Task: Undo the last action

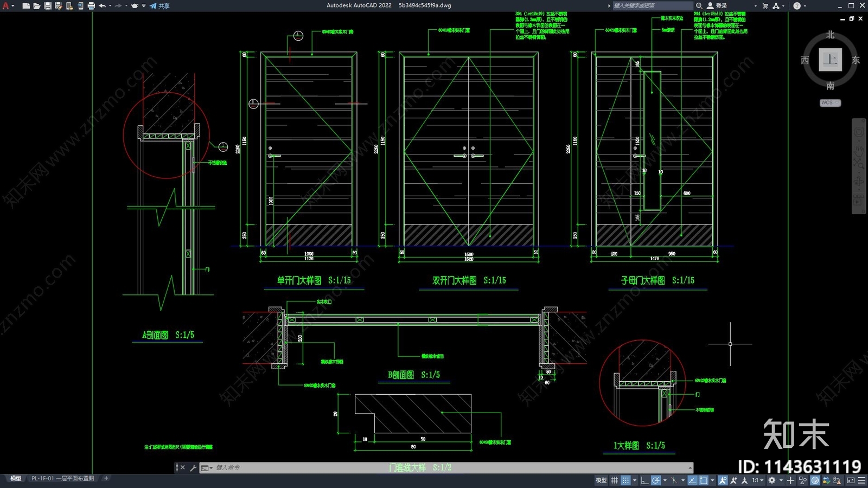Action: (x=102, y=5)
